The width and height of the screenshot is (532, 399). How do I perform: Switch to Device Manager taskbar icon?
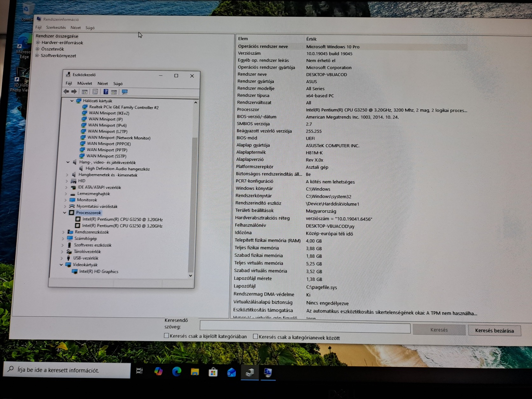pos(250,372)
